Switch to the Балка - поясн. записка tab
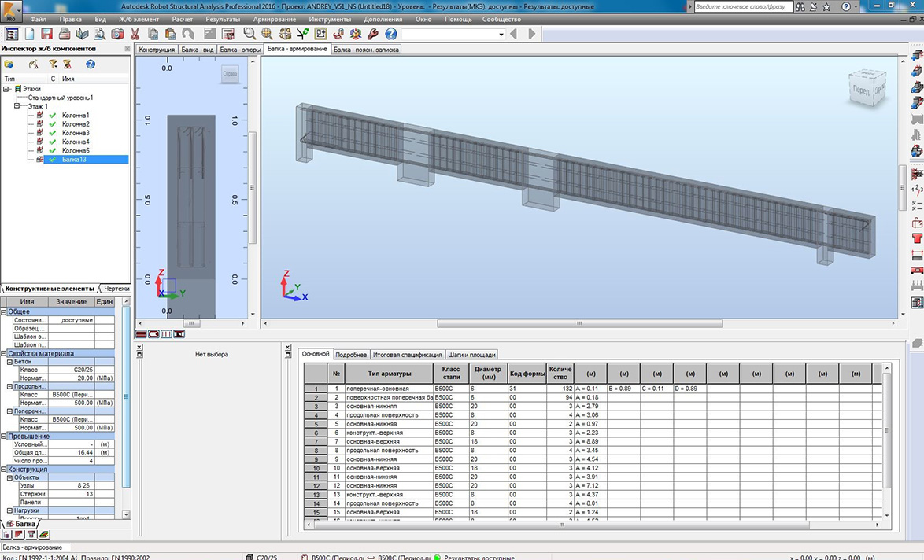This screenshot has height=560, width=924. (x=367, y=50)
